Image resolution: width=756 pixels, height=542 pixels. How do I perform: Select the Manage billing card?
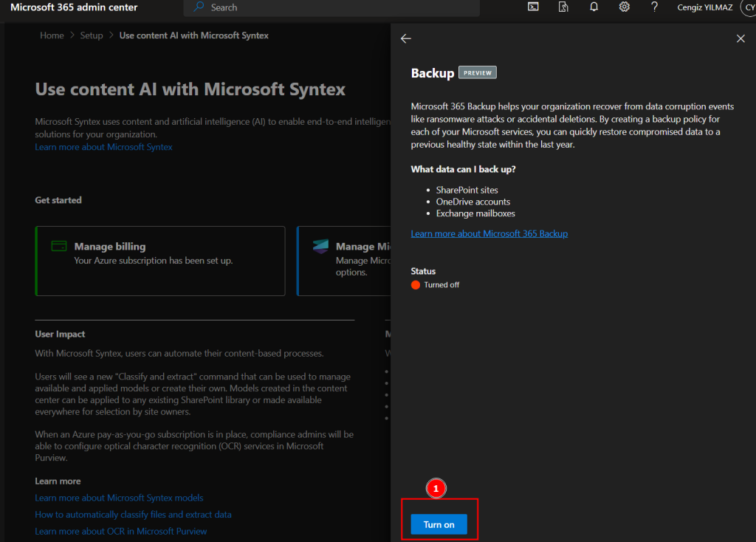pos(160,261)
